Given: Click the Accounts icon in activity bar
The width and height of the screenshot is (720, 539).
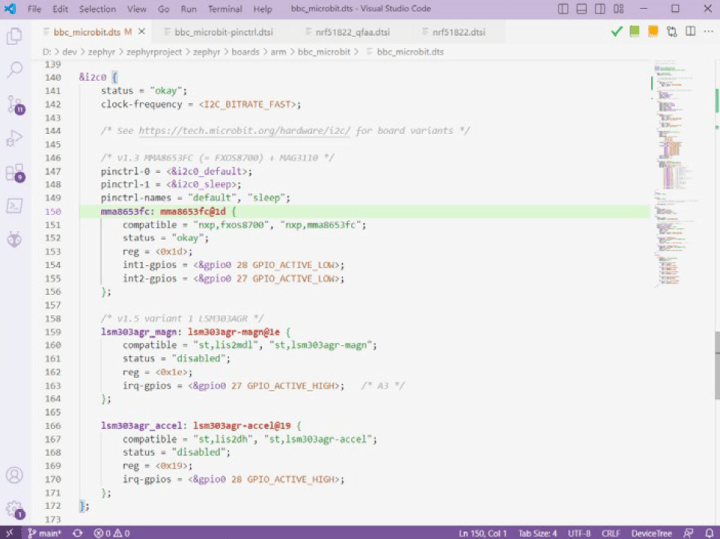Looking at the screenshot, I should coord(15,475).
